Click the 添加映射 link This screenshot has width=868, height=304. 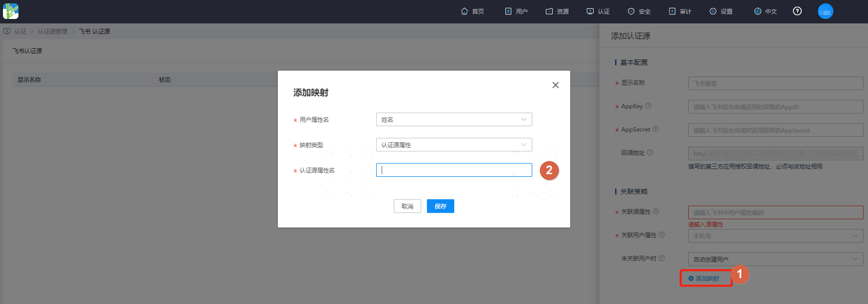[x=704, y=279]
